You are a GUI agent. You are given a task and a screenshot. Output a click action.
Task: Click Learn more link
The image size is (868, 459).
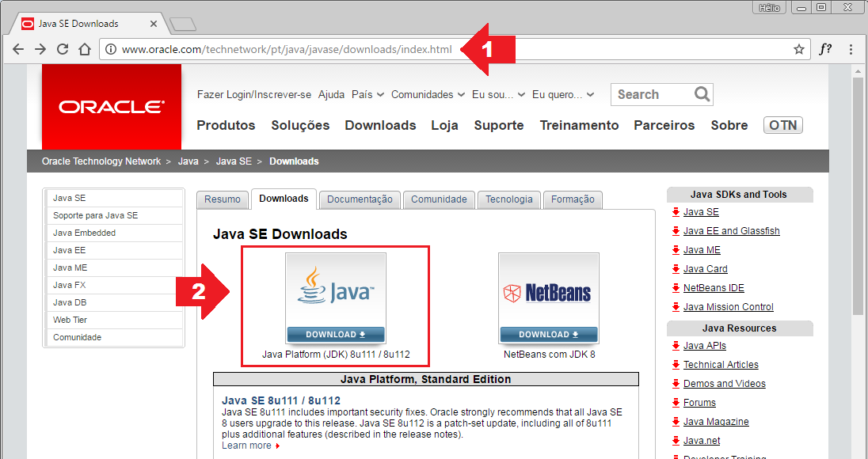click(x=247, y=446)
